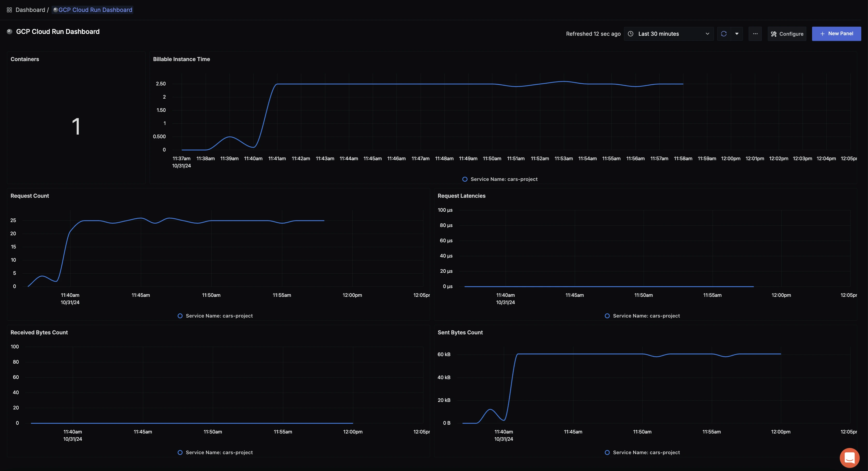This screenshot has width=868, height=471.
Task: Click the GCP Cloud Run Dashboard page title
Action: (58, 32)
